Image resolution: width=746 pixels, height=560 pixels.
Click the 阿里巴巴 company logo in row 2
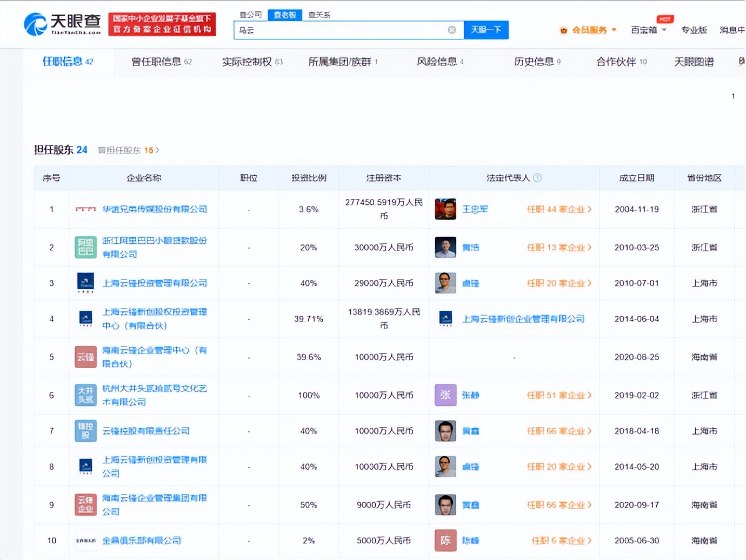point(85,247)
